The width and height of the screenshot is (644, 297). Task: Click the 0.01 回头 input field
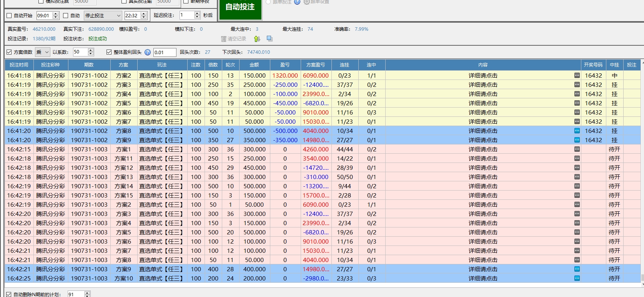(x=165, y=52)
